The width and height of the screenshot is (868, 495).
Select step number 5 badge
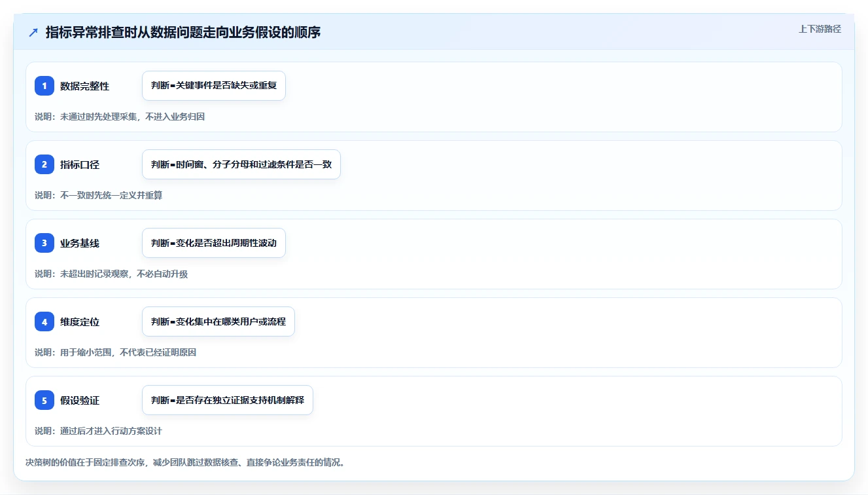[x=44, y=400]
